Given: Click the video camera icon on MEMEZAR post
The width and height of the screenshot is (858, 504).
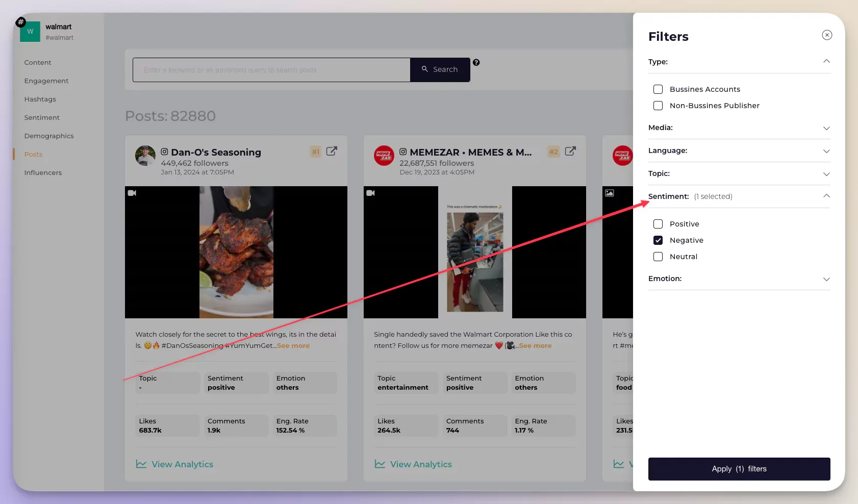Looking at the screenshot, I should [x=371, y=193].
